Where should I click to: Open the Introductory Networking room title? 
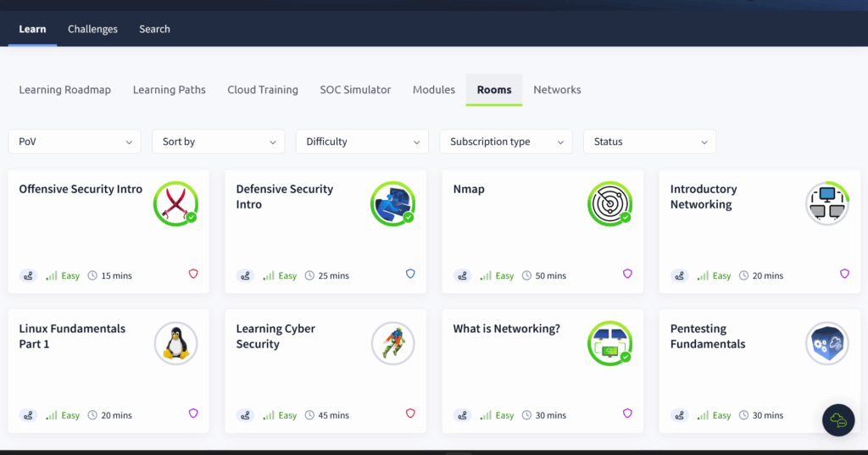704,197
